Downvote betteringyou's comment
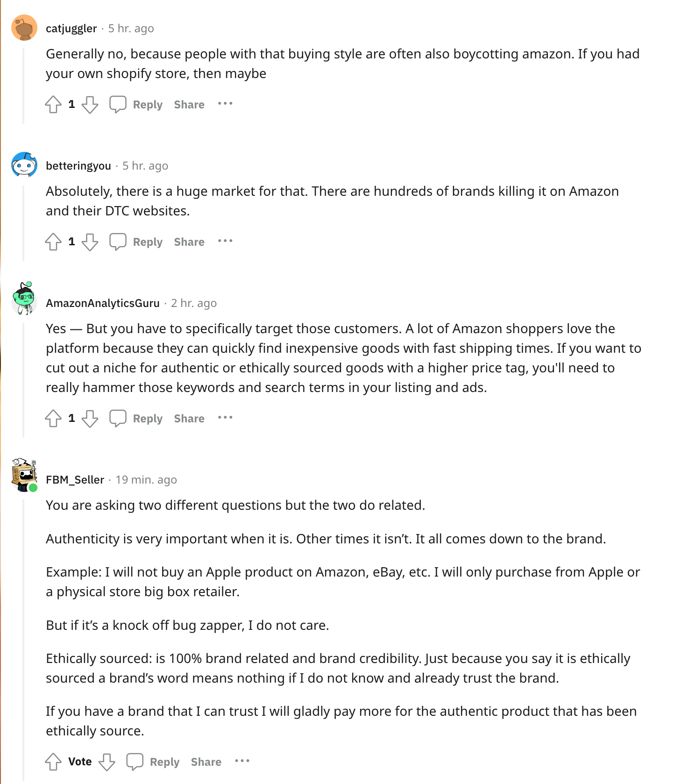Screen dimensions: 682x784 (x=90, y=242)
